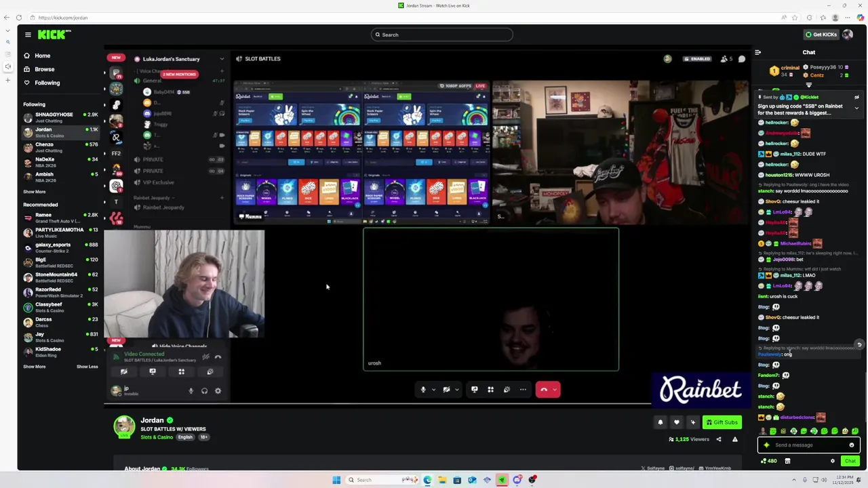Open microphone options chevron in call controls
Screen dimensions: 868x488
tap(433, 389)
